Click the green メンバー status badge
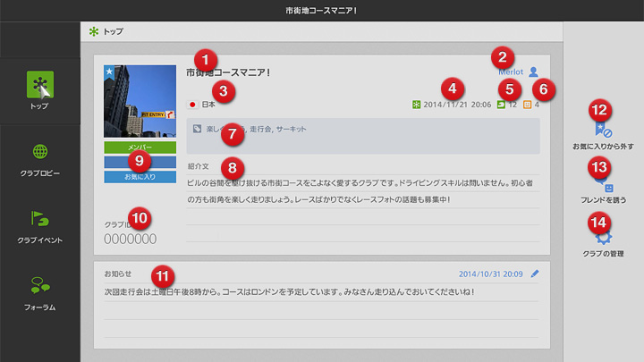 (140, 147)
